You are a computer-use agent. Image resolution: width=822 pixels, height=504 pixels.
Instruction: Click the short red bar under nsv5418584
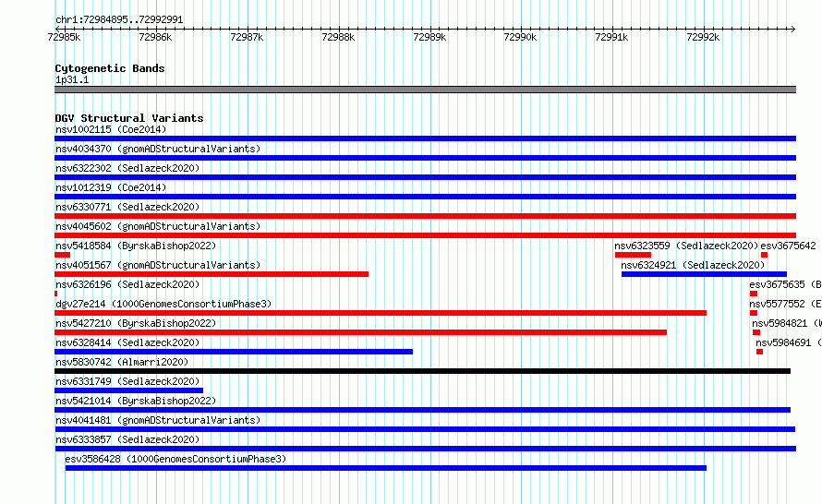(63, 255)
